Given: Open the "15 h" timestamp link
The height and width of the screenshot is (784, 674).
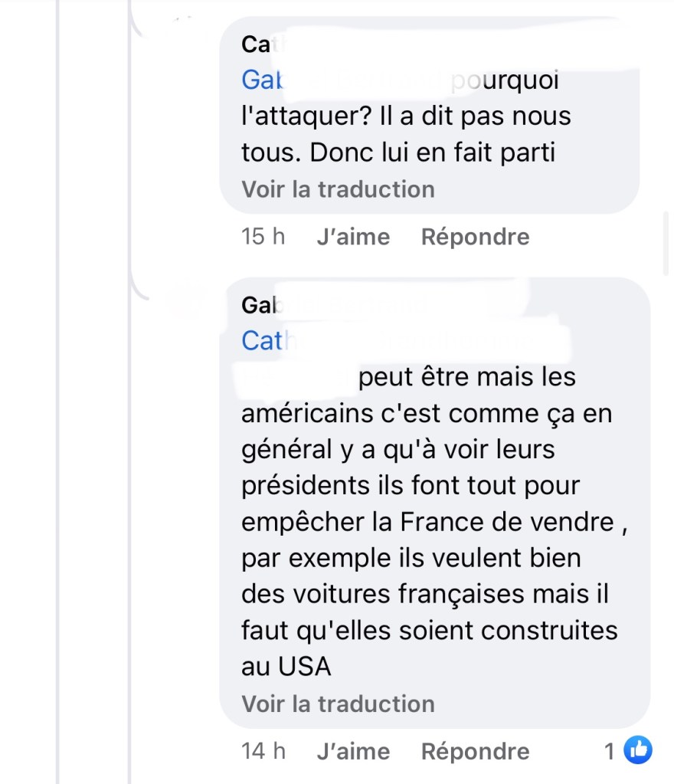Looking at the screenshot, I should tap(263, 237).
